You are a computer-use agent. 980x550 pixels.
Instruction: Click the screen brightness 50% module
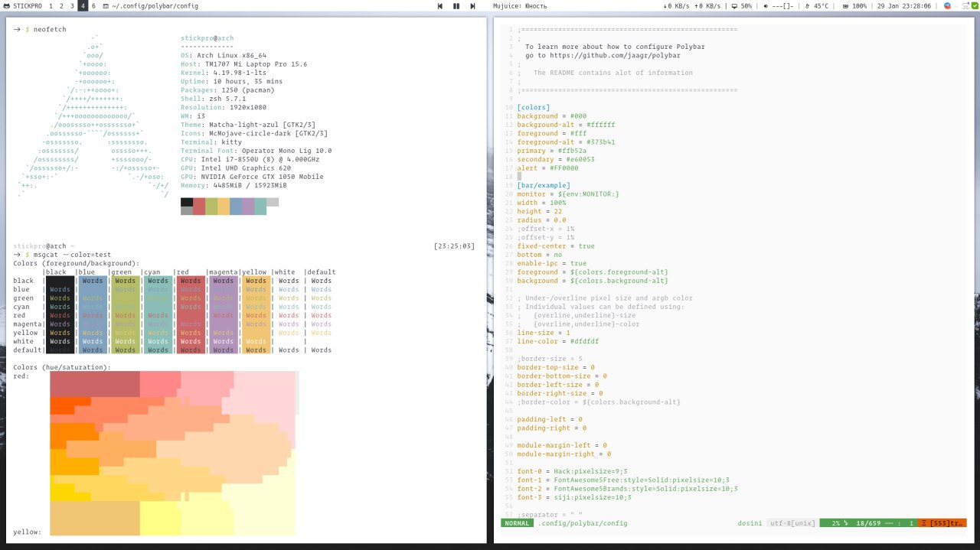[x=740, y=5]
